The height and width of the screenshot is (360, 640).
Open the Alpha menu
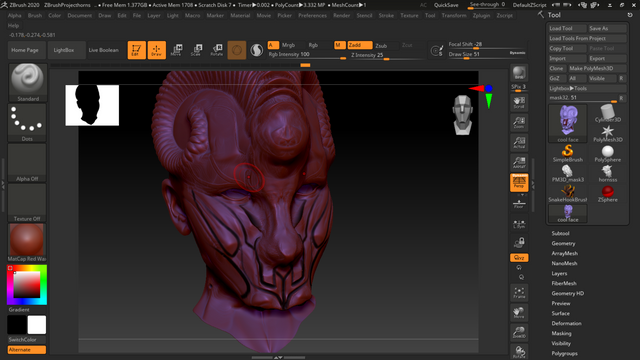(14, 16)
